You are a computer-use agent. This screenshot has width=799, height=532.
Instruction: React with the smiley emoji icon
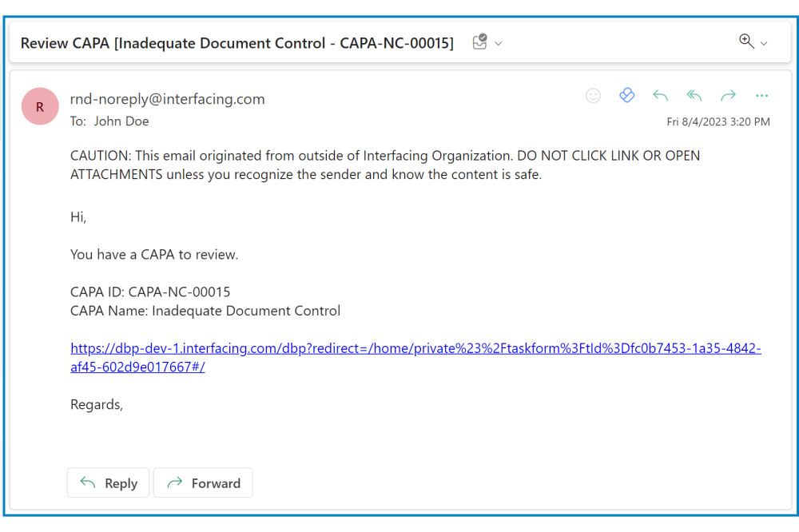tap(593, 96)
